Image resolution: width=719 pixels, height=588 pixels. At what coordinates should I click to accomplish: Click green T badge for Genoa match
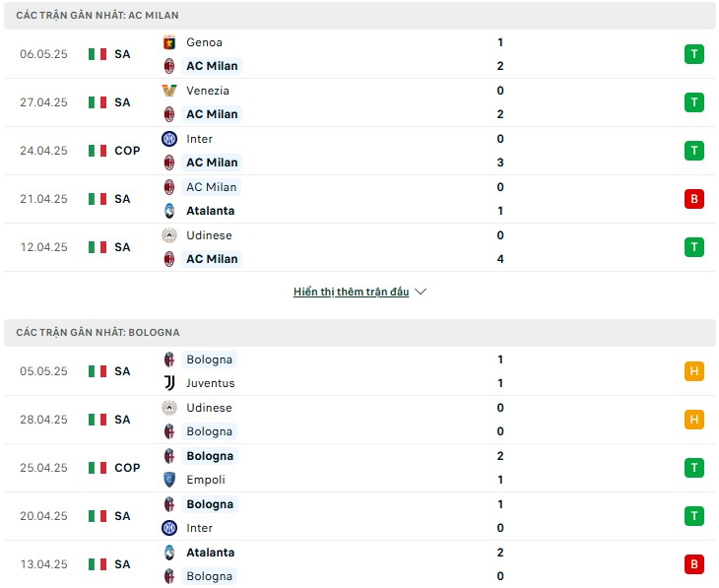[693, 54]
